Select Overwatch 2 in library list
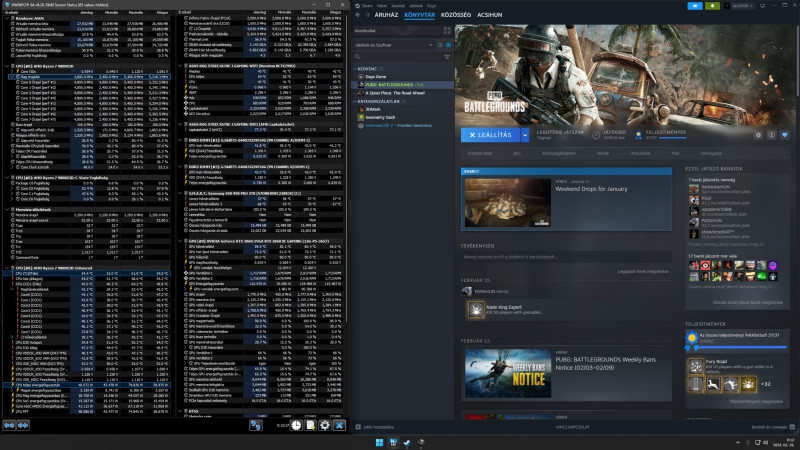 [398, 126]
